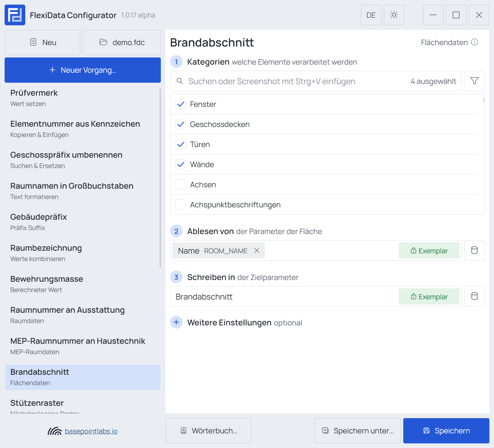Image resolution: width=494 pixels, height=448 pixels.
Task: Open Raumnummer an Ausstattung entry
Action: [x=82, y=315]
